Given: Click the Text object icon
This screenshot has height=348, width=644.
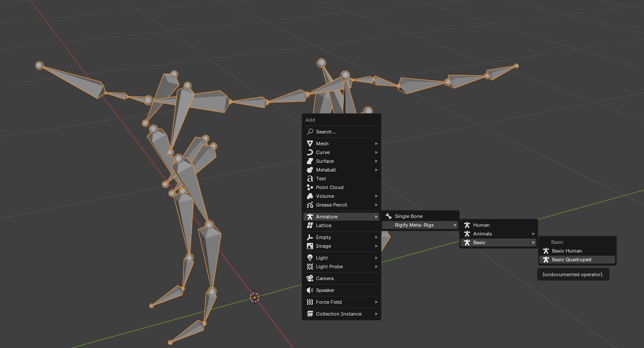Looking at the screenshot, I should (x=310, y=179).
